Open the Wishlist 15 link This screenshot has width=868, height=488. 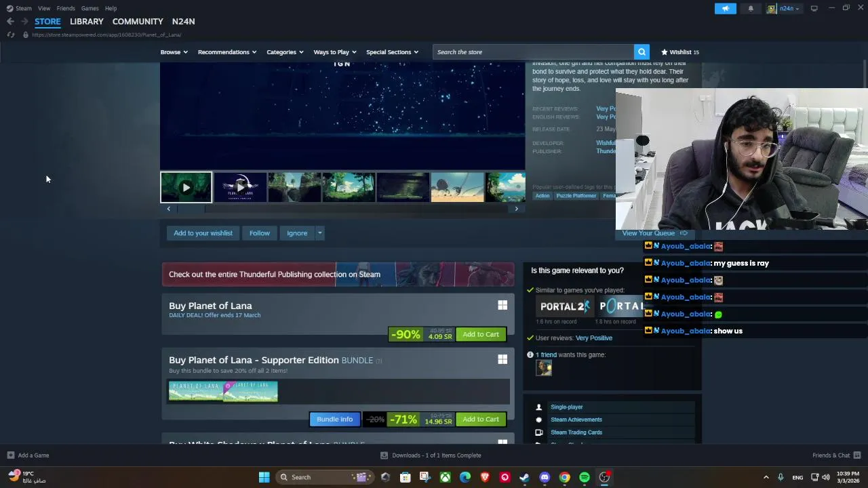[680, 52]
